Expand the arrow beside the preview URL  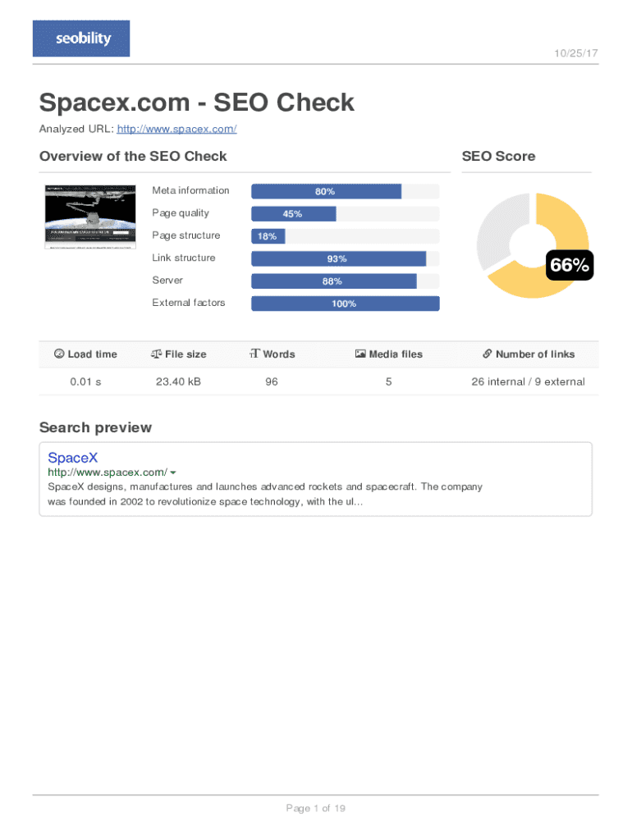tap(173, 472)
